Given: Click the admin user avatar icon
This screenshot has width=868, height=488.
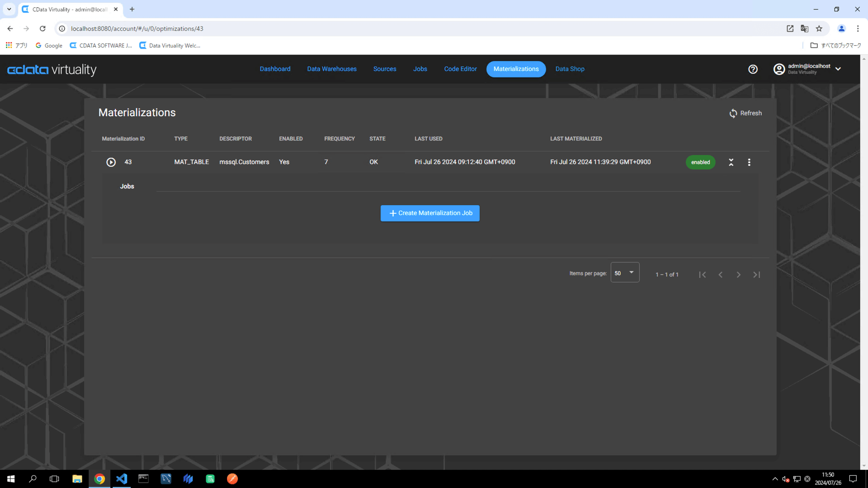Looking at the screenshot, I should (x=779, y=69).
